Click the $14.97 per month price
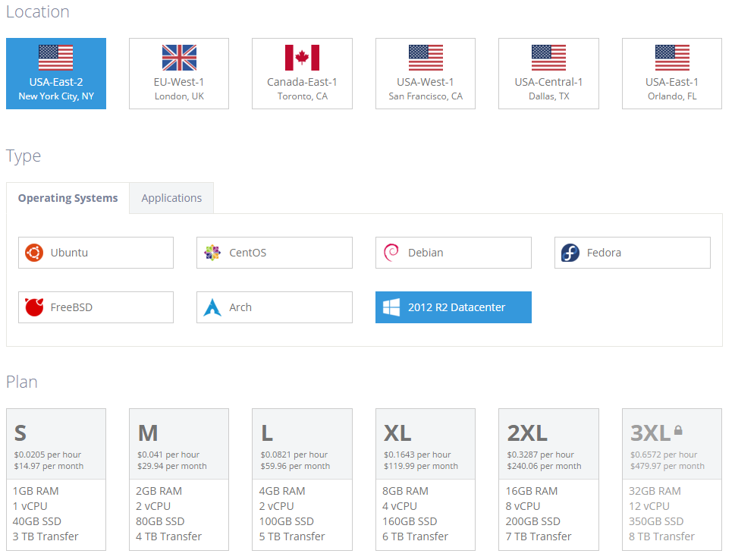 pyautogui.click(x=49, y=466)
